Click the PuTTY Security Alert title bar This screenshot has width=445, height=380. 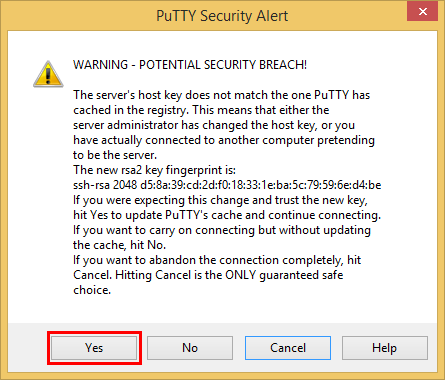click(x=222, y=16)
